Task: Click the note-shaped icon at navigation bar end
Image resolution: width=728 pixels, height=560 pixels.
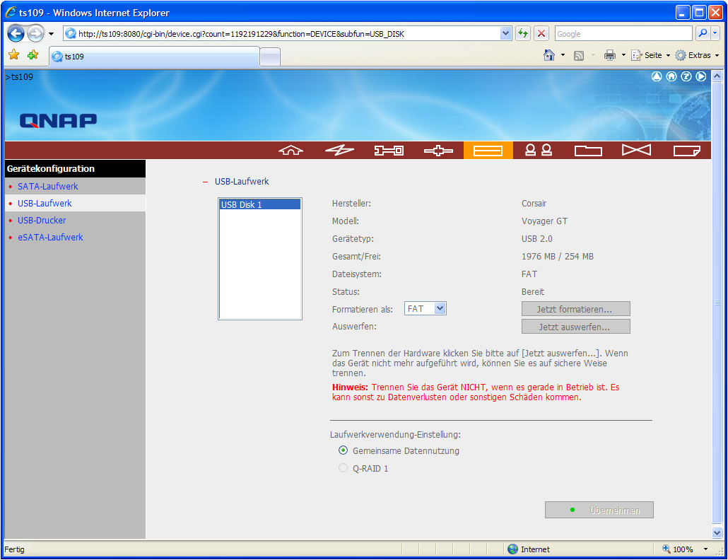Action: pyautogui.click(x=686, y=150)
